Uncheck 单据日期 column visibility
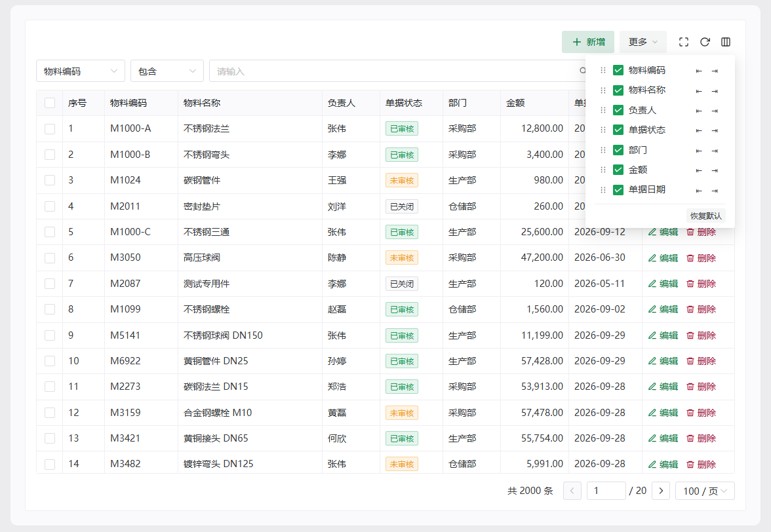771x532 pixels. point(618,189)
